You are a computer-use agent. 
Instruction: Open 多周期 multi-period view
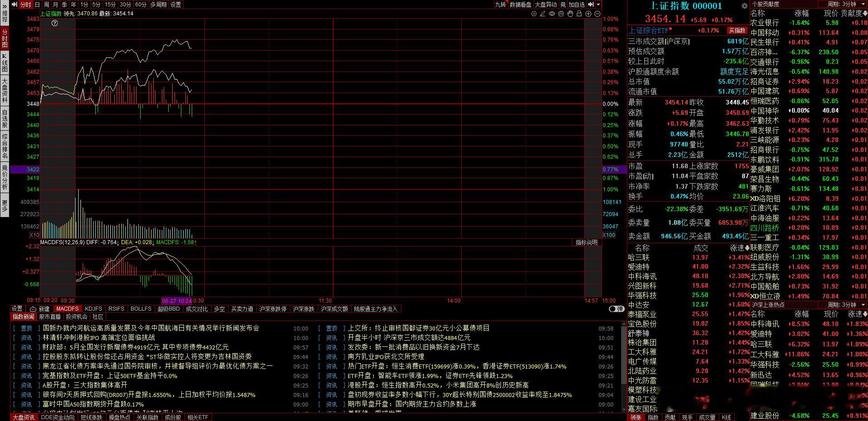pos(158,4)
